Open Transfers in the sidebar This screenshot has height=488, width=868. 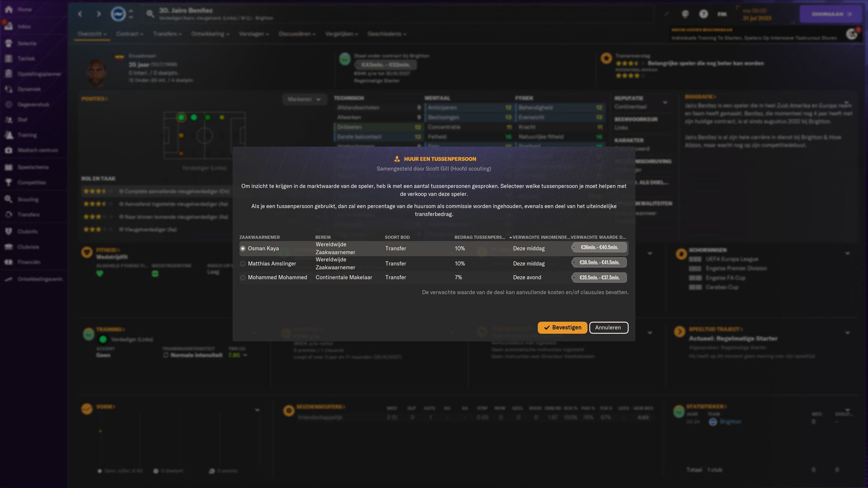[28, 215]
